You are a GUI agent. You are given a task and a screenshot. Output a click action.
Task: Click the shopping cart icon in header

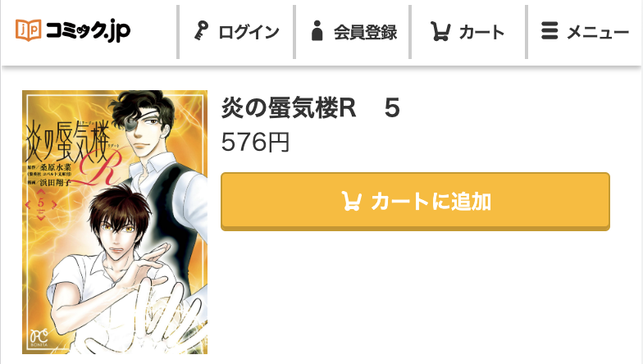440,31
